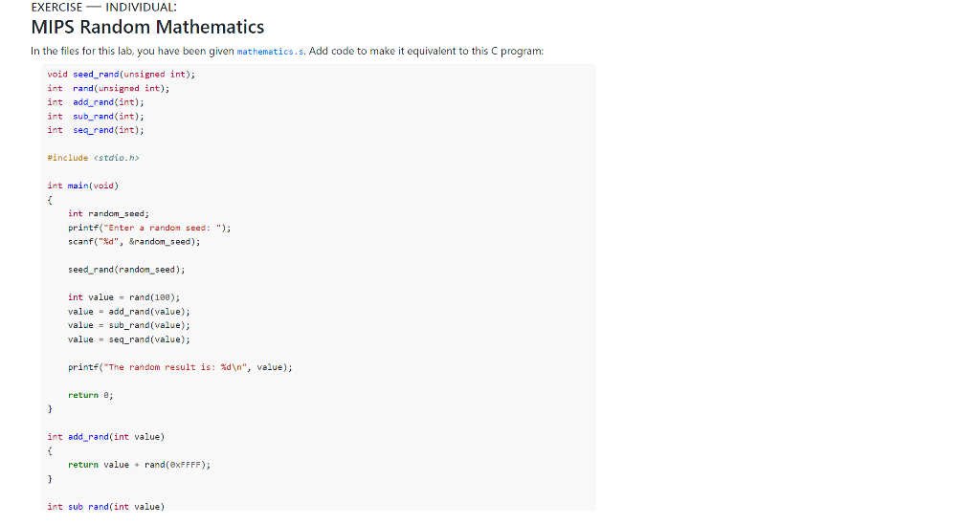
Task: Click the MIPS Random Mathematics heading
Action: (x=147, y=27)
